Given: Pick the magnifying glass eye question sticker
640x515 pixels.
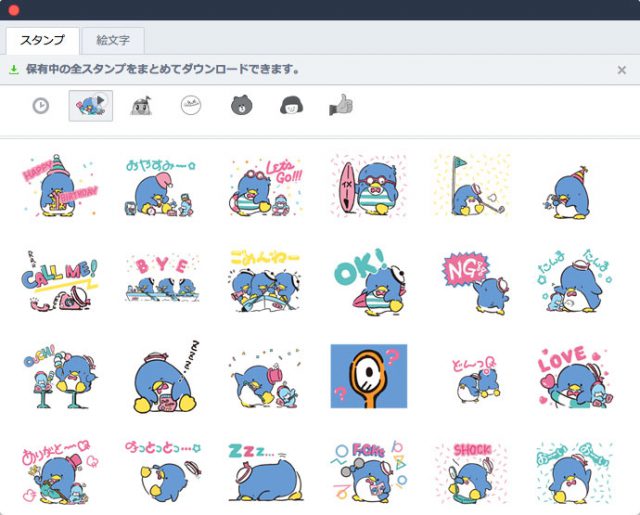Looking at the screenshot, I should pyautogui.click(x=369, y=376).
